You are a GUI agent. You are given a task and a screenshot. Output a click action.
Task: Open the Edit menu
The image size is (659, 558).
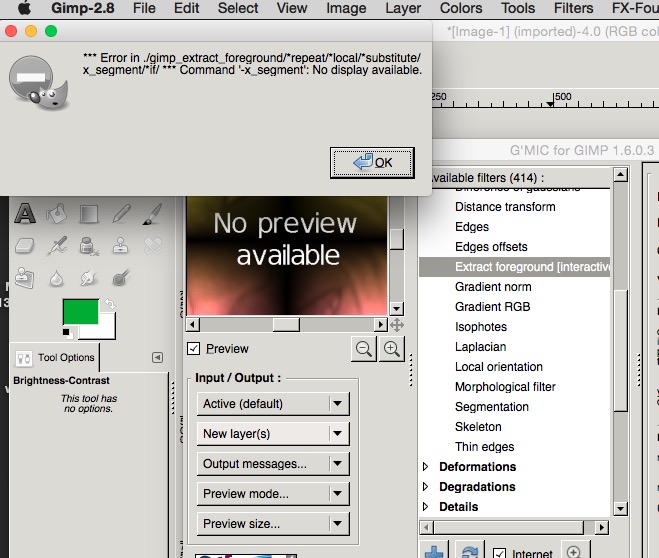(x=187, y=8)
